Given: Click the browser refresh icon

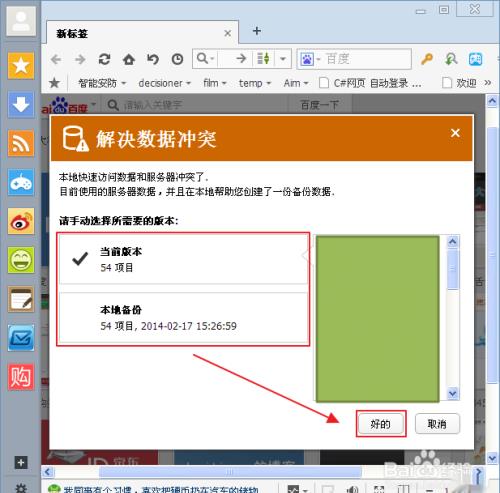Looking at the screenshot, I should 104,59.
